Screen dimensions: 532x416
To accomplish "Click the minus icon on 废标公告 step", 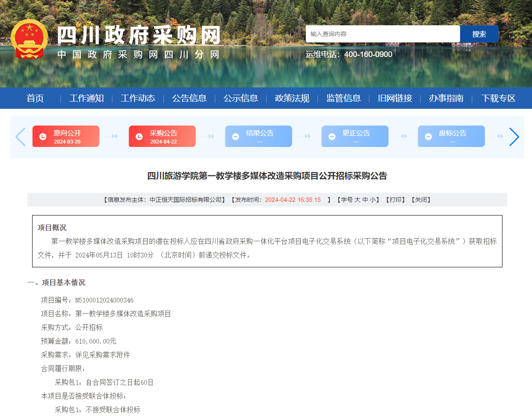I will [428, 137].
